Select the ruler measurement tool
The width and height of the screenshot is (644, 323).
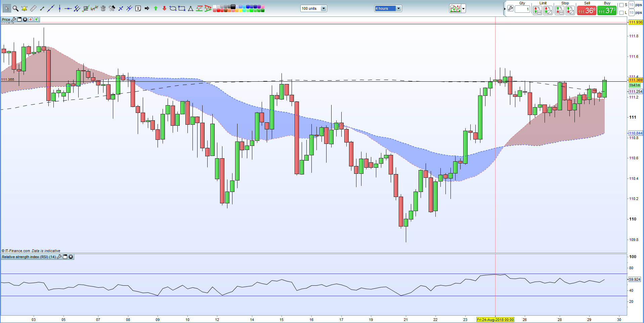pyautogui.click(x=33, y=8)
